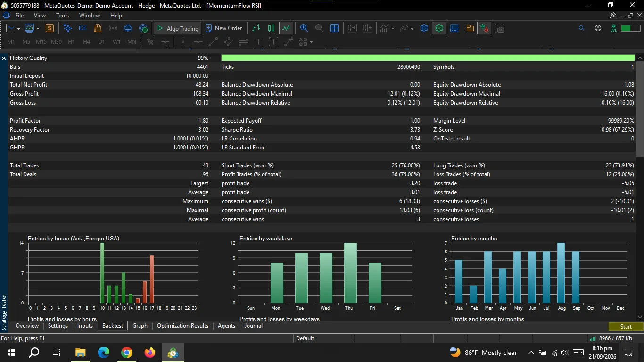Viewport: 644px width, 362px height.
Task: Toggle the line chart mode button
Action: [287, 28]
